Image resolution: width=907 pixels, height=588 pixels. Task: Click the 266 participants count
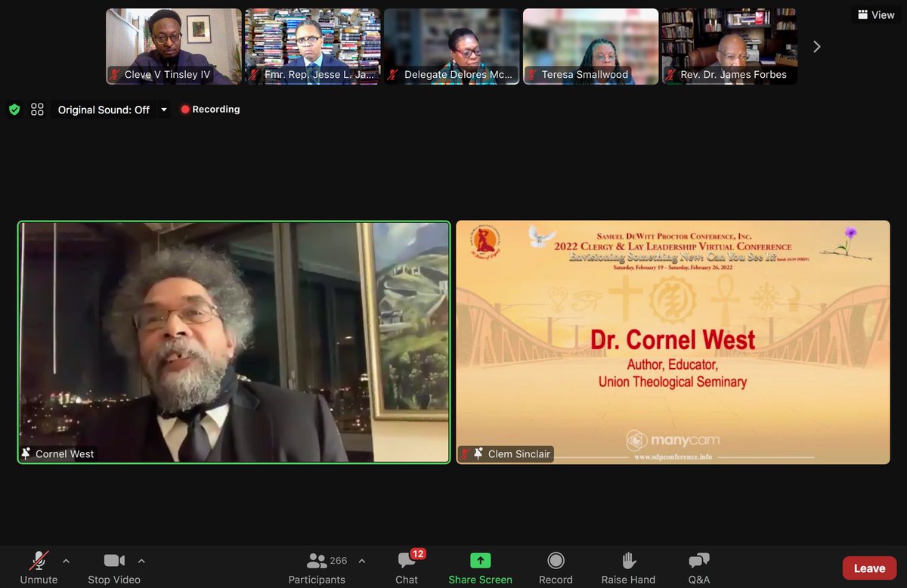339,561
